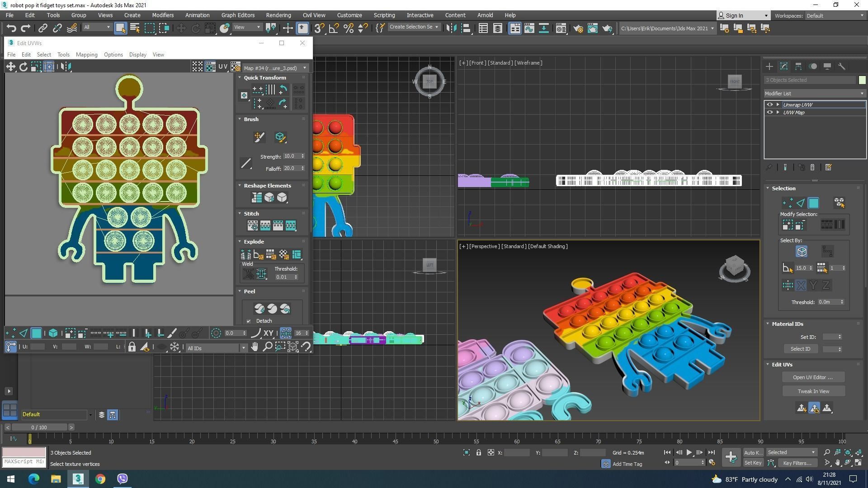Open the Modifier List dropdown
This screenshot has width=868, height=488.
point(814,94)
